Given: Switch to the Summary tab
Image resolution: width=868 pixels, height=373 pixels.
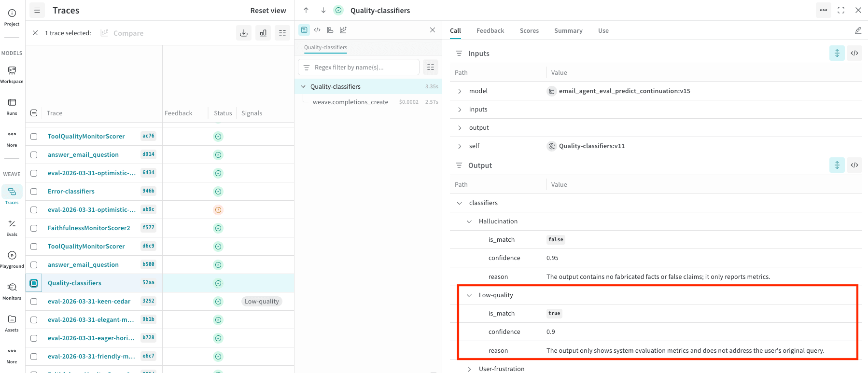Looking at the screenshot, I should coord(568,30).
